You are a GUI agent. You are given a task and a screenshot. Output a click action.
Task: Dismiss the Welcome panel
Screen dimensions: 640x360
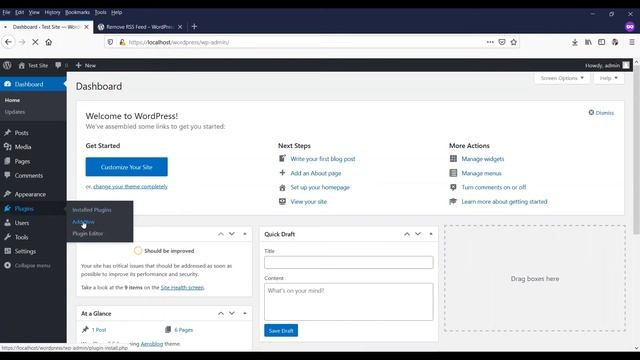(601, 113)
